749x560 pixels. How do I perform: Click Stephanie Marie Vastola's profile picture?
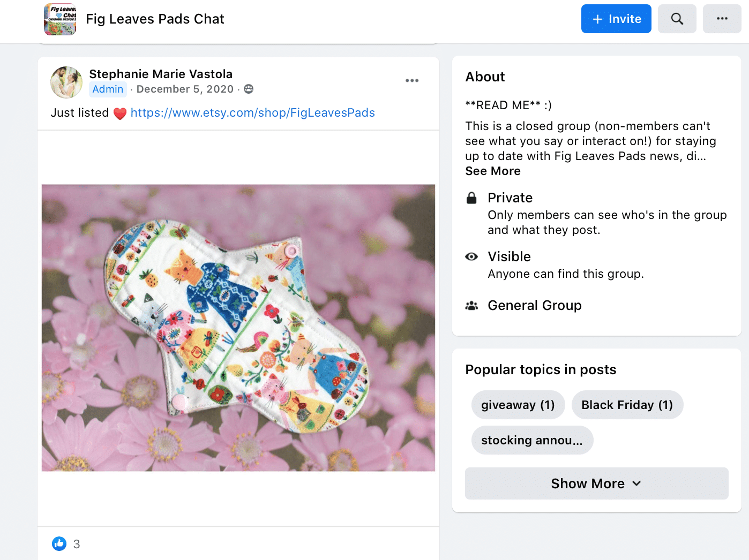pyautogui.click(x=66, y=82)
